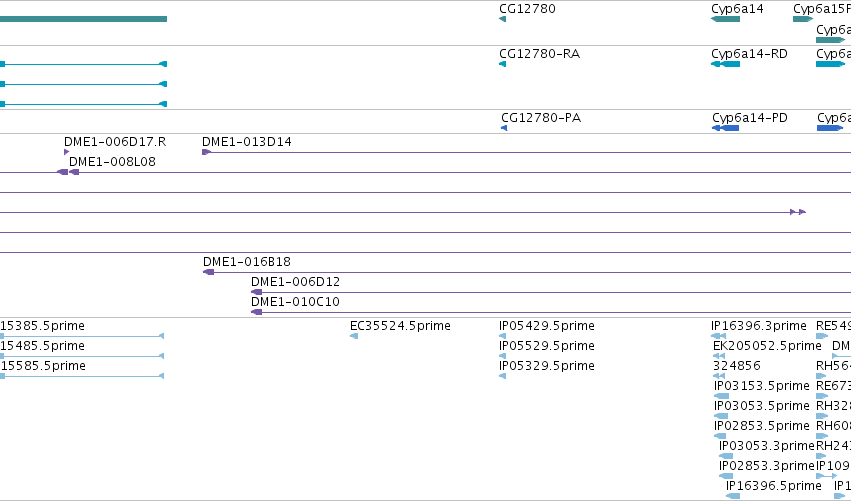
Task: Select the DME1-013D14 BAC label
Action: pyautogui.click(x=246, y=142)
